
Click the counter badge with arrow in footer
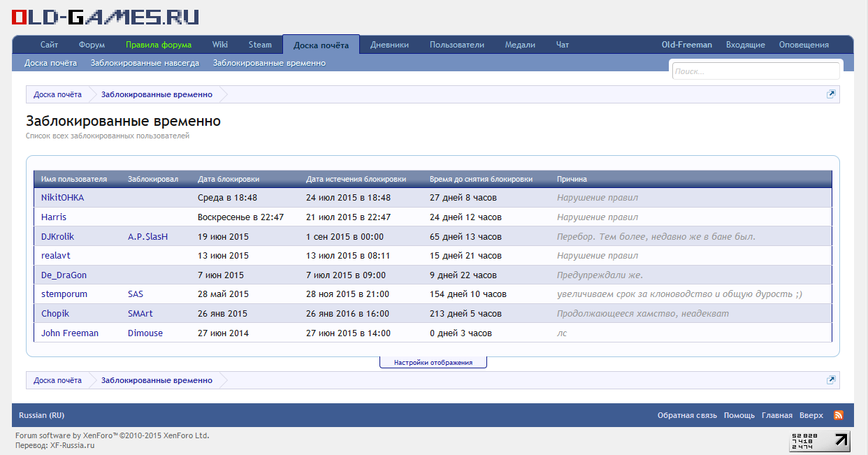(820, 441)
